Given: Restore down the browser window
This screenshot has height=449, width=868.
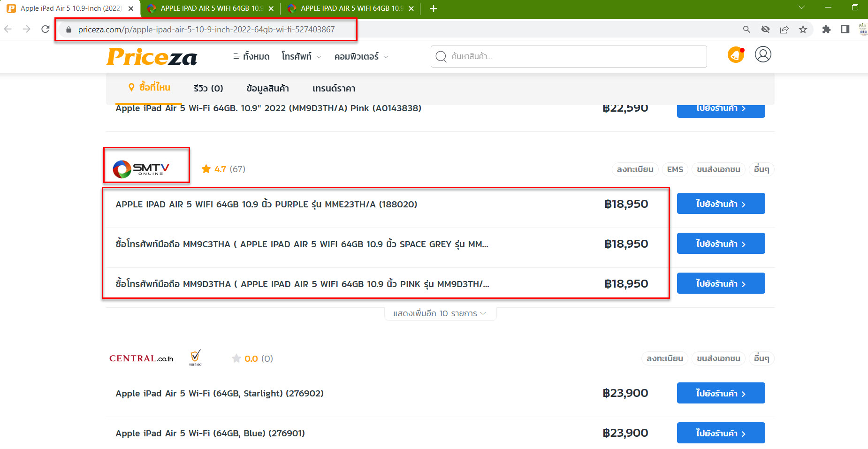Looking at the screenshot, I should [x=855, y=8].
